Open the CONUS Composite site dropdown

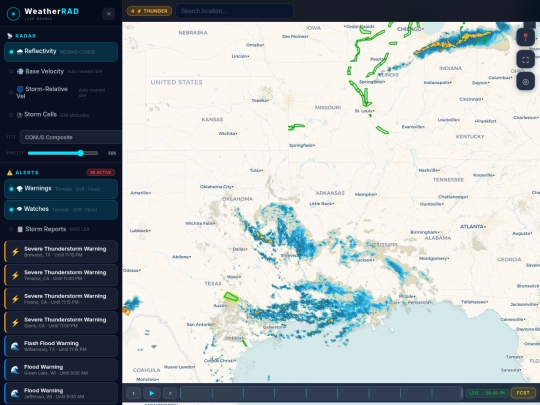(71, 137)
